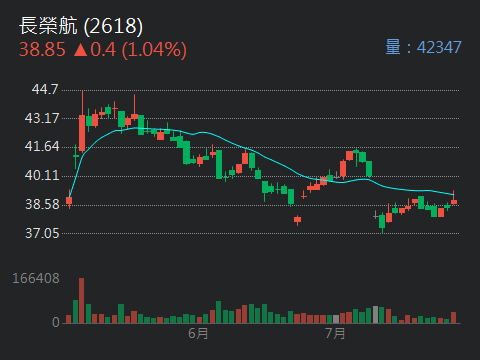The height and width of the screenshot is (360, 480).
Task: Click the lowest green candlestick near 37.05
Action: coord(382,222)
